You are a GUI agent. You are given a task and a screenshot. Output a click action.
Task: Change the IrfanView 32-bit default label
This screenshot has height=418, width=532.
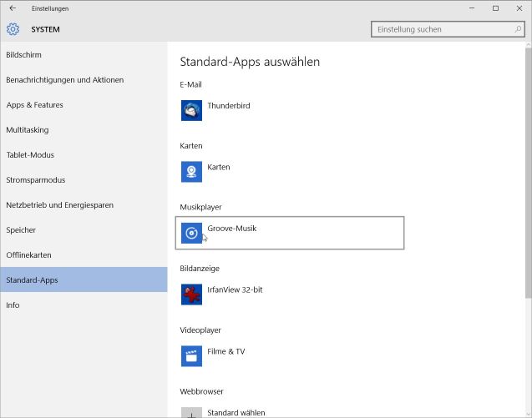(x=235, y=290)
